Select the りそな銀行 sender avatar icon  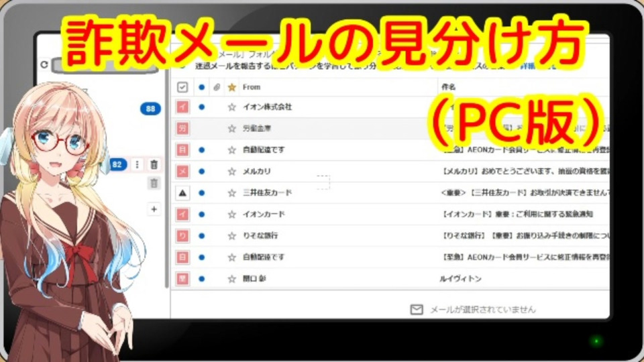(182, 235)
